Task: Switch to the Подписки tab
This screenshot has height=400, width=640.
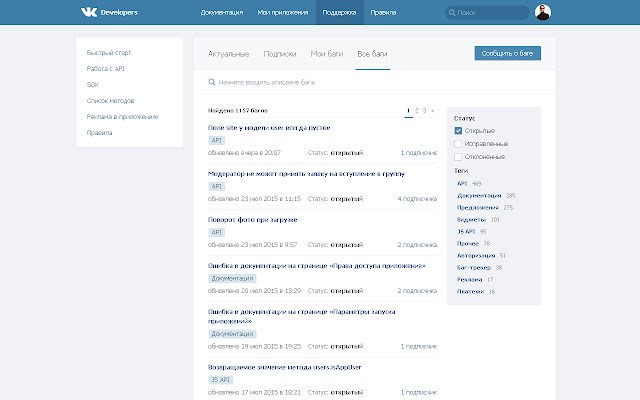Action: tap(280, 54)
